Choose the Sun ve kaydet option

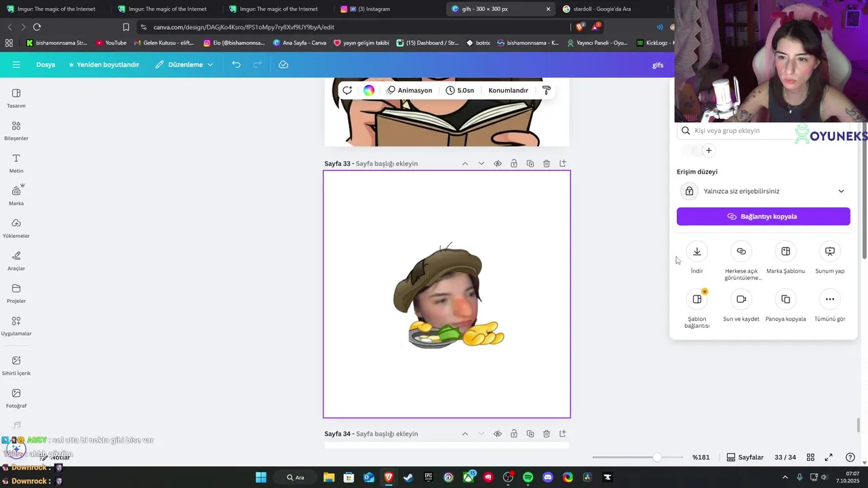[741, 306]
